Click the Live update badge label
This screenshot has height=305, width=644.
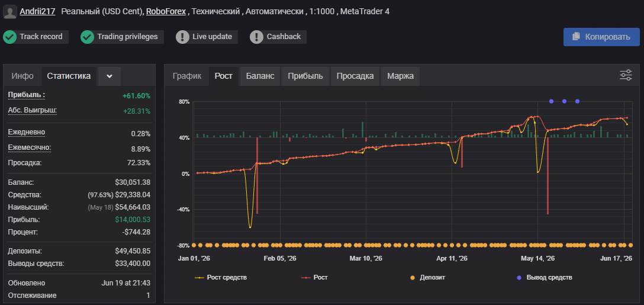coord(212,37)
